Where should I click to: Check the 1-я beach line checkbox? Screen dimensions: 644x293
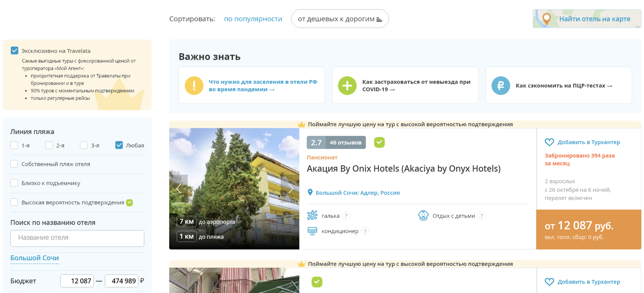[x=14, y=145]
